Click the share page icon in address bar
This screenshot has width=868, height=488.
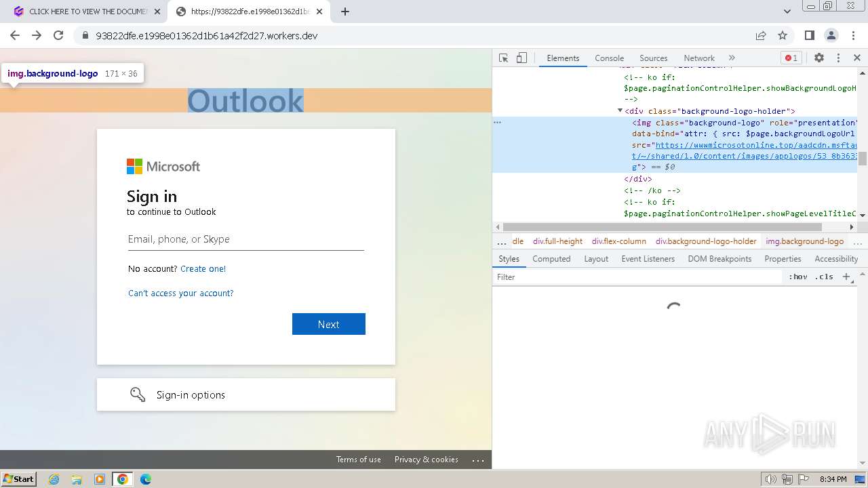(x=761, y=35)
